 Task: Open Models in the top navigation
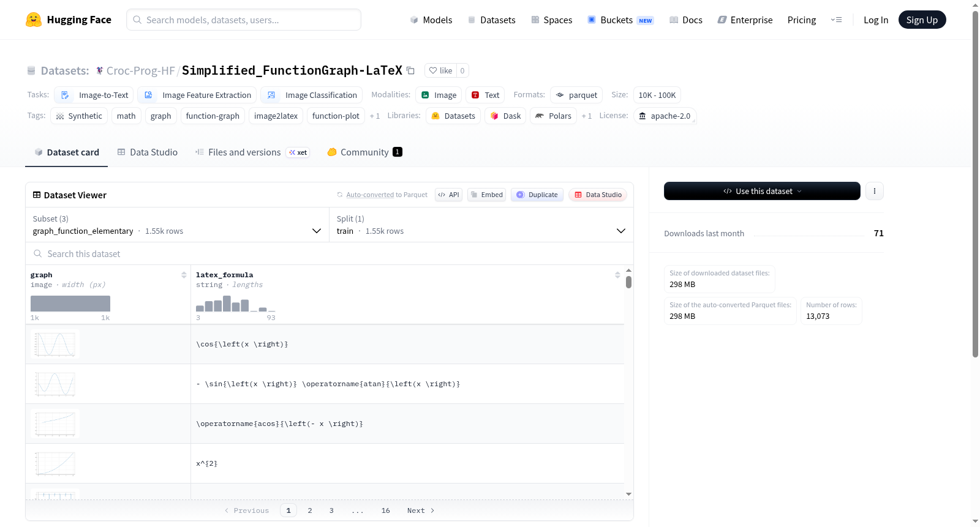coord(431,20)
